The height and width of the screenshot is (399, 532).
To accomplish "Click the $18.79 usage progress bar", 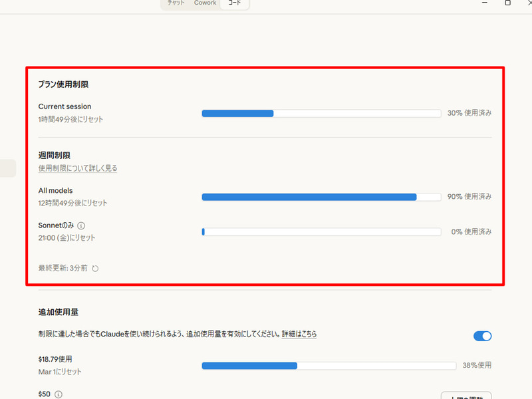I will [329, 365].
